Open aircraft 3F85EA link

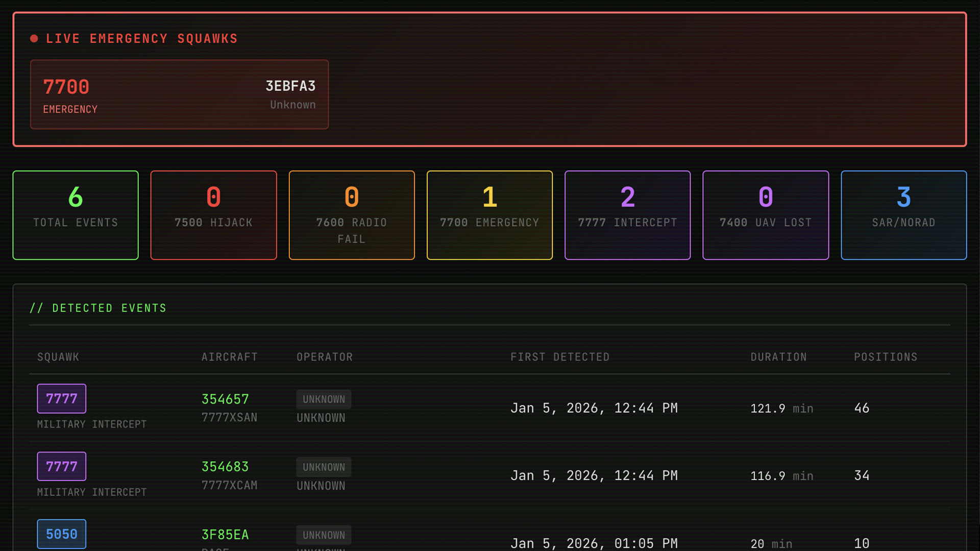pyautogui.click(x=225, y=535)
